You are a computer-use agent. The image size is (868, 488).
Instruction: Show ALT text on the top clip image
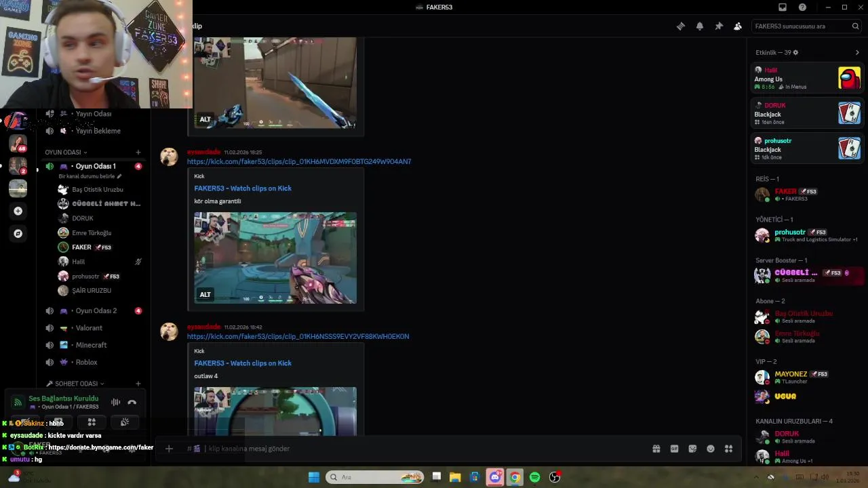click(205, 119)
